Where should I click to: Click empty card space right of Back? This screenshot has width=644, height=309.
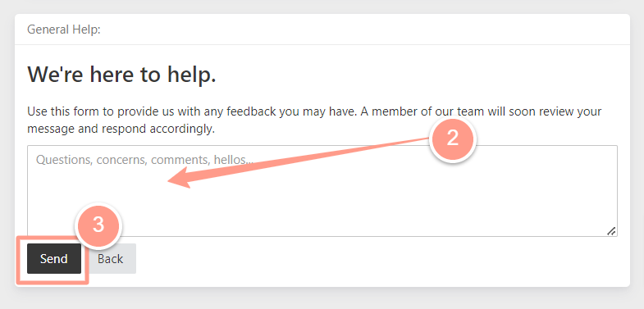[370, 261]
